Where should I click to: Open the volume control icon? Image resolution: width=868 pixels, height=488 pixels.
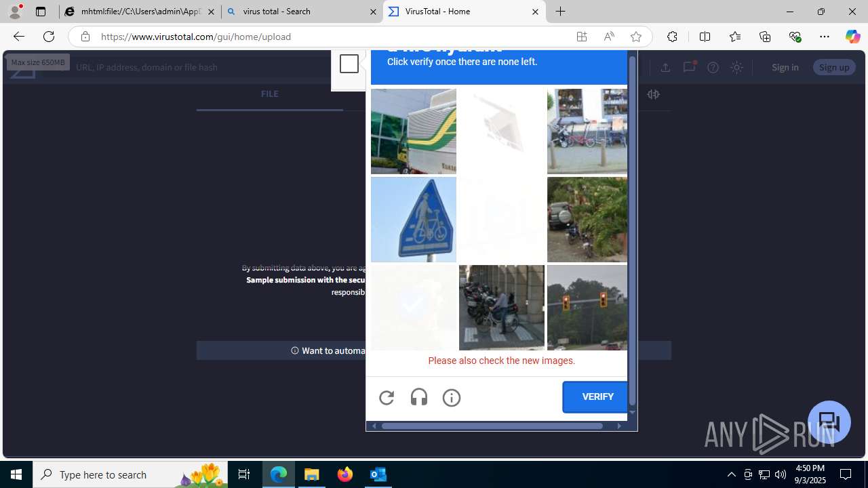pyautogui.click(x=781, y=474)
